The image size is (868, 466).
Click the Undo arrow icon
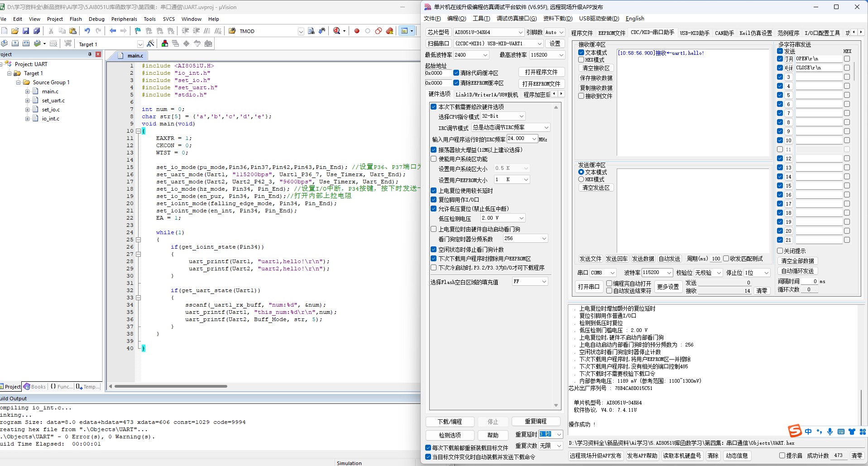[87, 31]
